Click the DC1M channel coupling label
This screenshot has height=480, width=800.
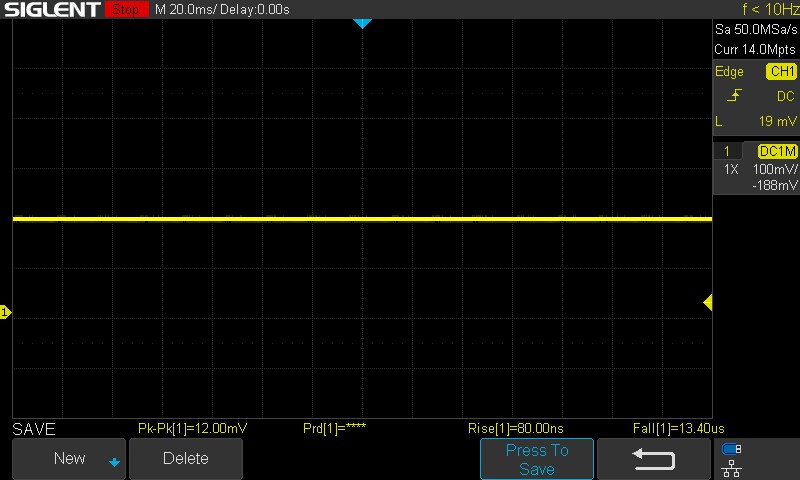pyautogui.click(x=777, y=151)
